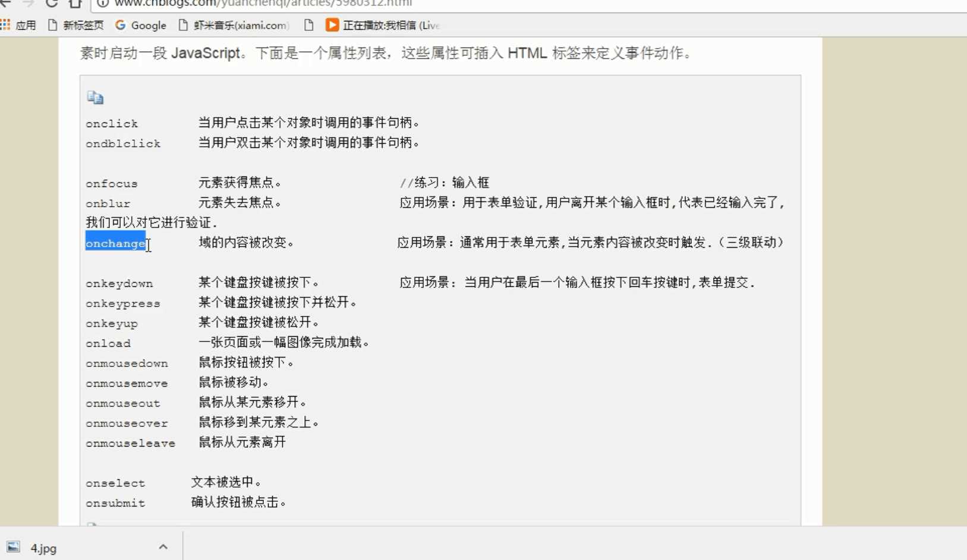Click the text "我们可以对它进行验证."
967x560 pixels.
[152, 223]
